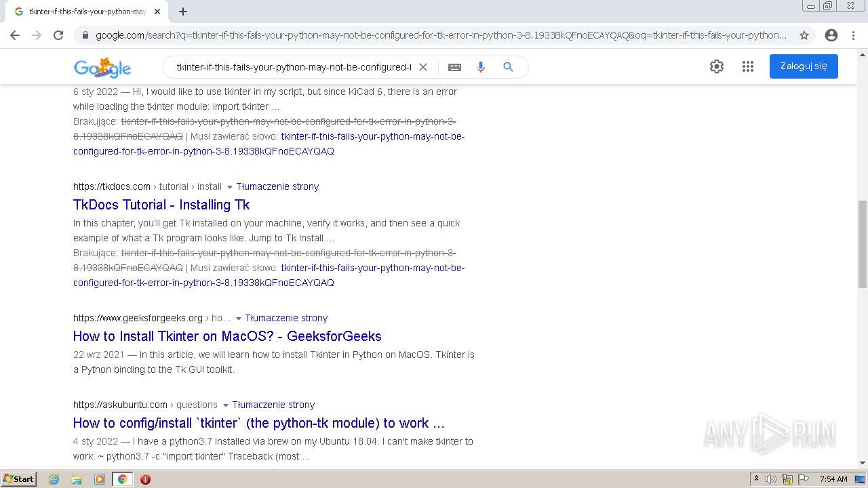Screen dimensions: 868x488
Task: Go back with the browser back arrow
Action: pos(15,35)
